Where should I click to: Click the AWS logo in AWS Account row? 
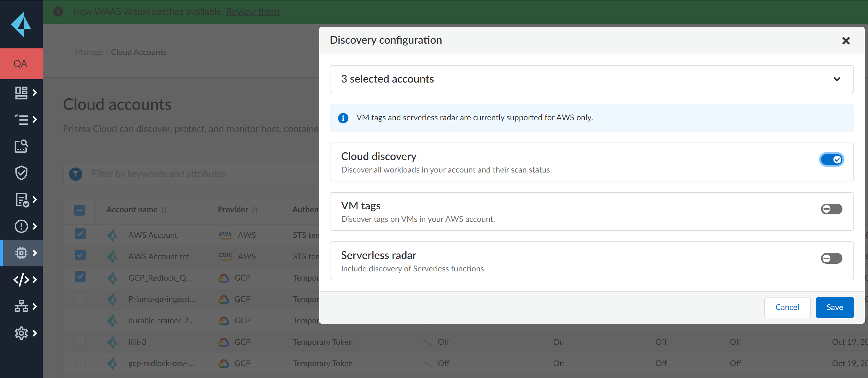click(x=225, y=235)
